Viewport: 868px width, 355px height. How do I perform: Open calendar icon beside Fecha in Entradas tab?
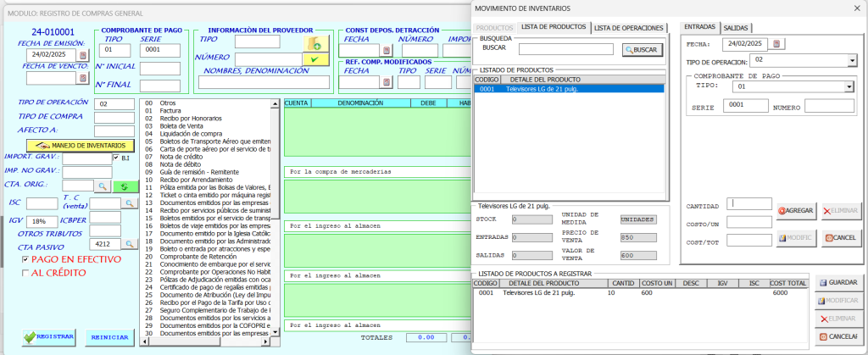click(x=776, y=44)
